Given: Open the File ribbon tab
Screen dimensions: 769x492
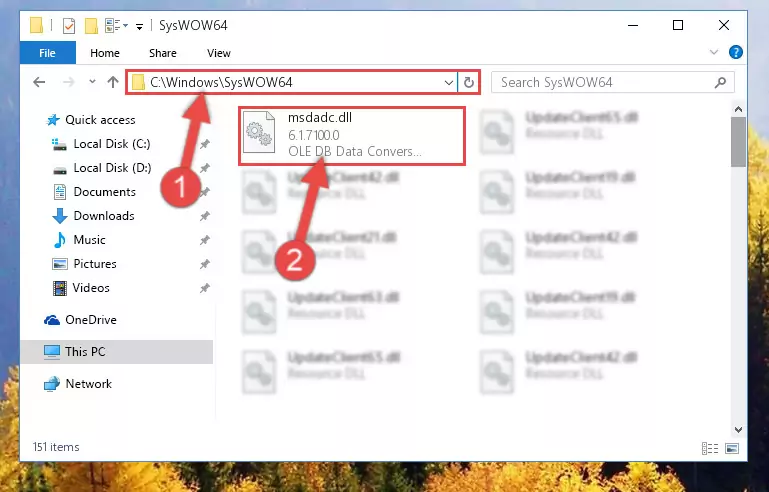Looking at the screenshot, I should click(x=48, y=53).
